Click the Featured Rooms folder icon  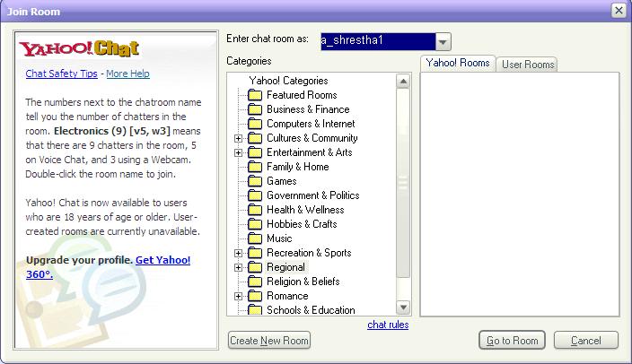(x=255, y=95)
